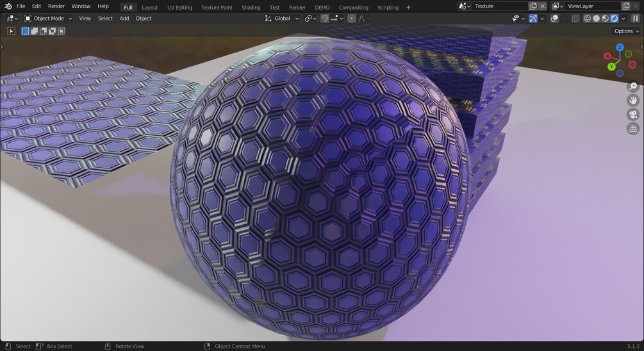Open the viewport Select menu

point(105,19)
